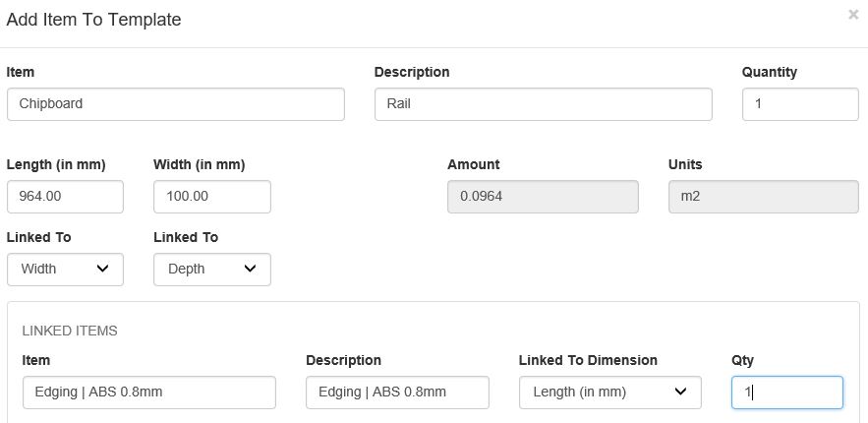Click the Length label above the 964.00 field

pos(56,164)
